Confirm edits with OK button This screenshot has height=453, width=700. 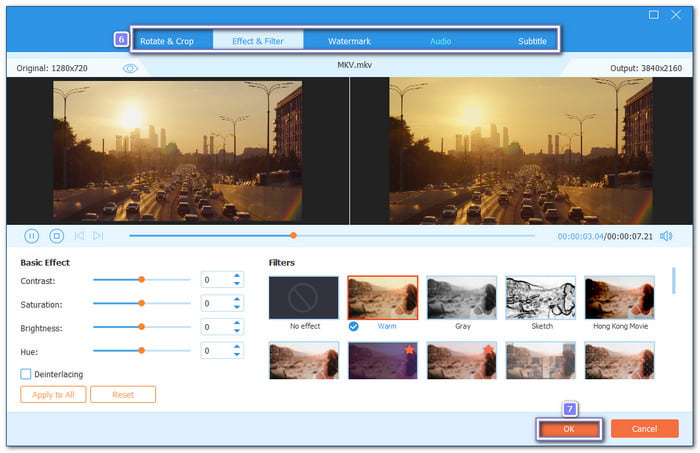click(x=569, y=429)
